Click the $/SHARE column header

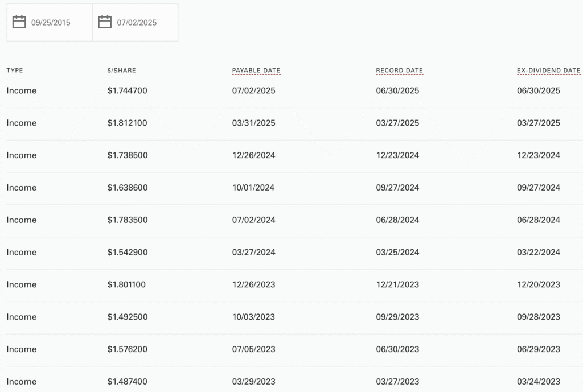point(122,70)
